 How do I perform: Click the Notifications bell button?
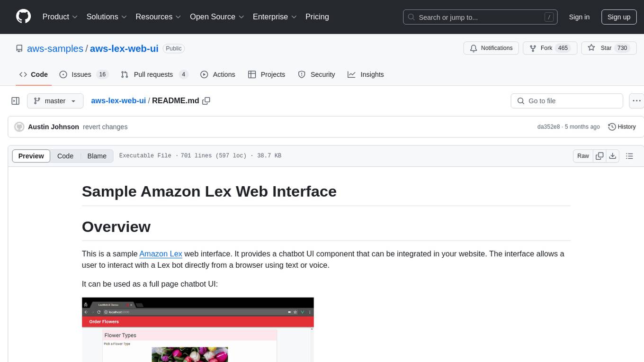[x=492, y=48]
